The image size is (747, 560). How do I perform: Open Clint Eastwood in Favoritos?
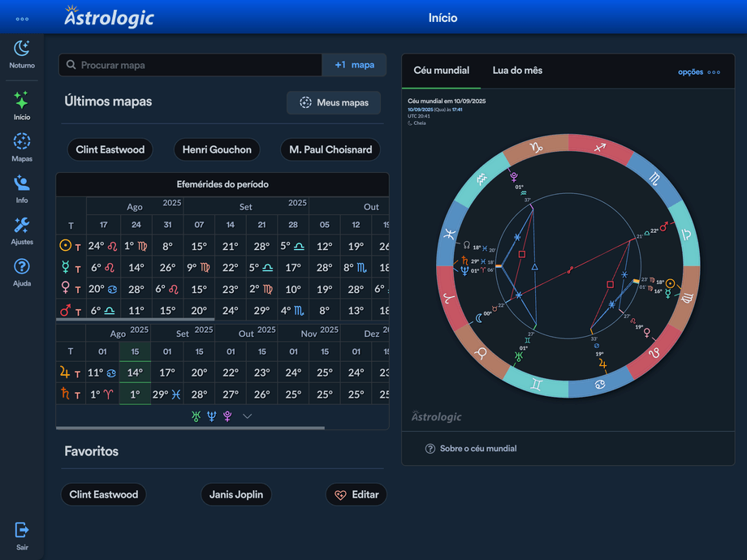click(x=103, y=494)
